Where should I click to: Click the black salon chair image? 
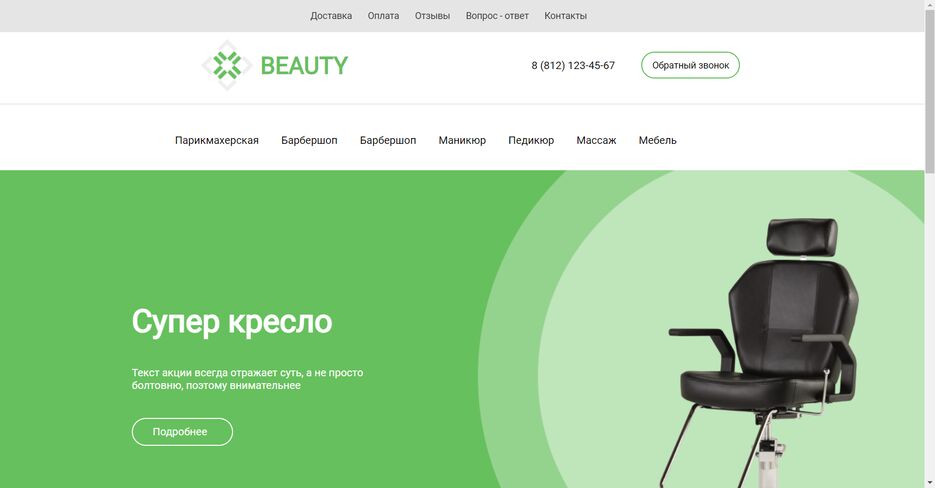tap(764, 353)
